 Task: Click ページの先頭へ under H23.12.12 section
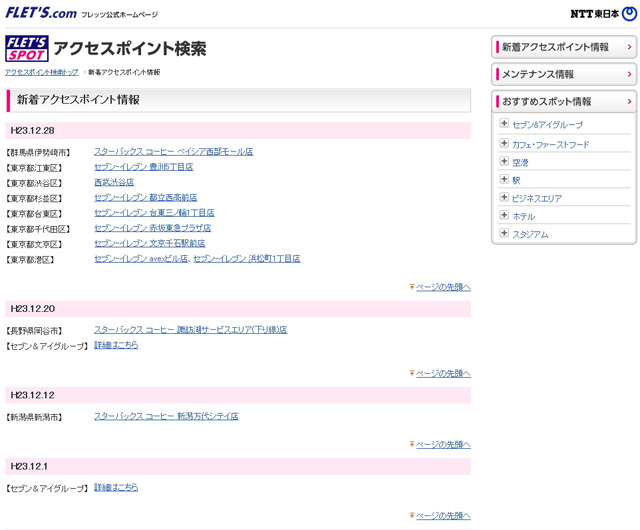tap(443, 444)
